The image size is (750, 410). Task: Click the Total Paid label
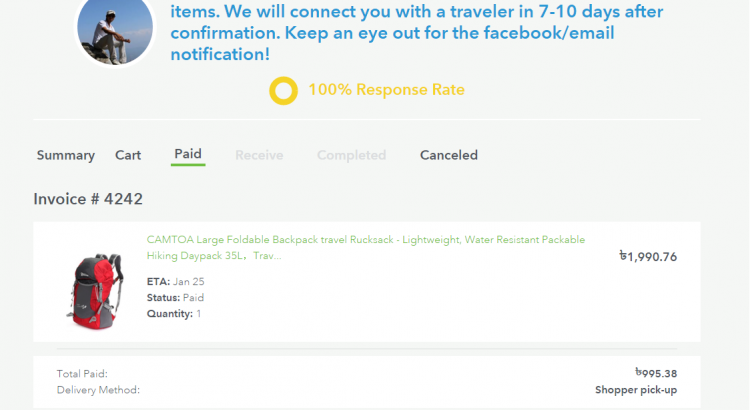[82, 373]
